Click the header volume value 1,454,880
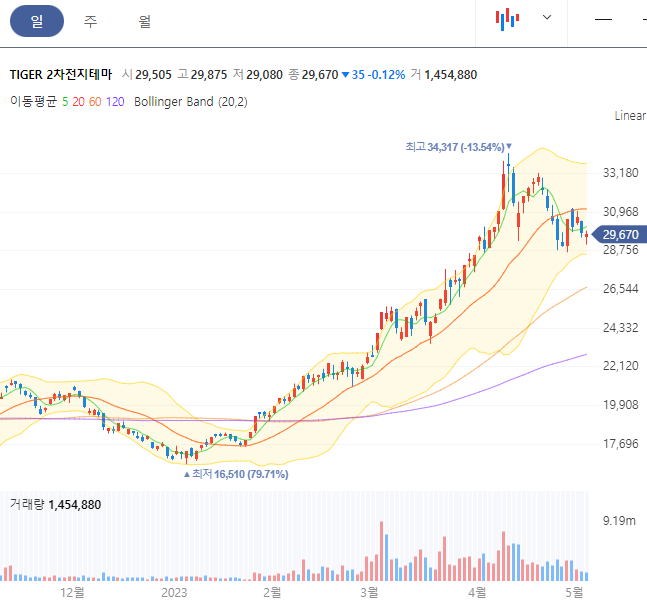Viewport: 647px width, 613px height. (x=451, y=75)
